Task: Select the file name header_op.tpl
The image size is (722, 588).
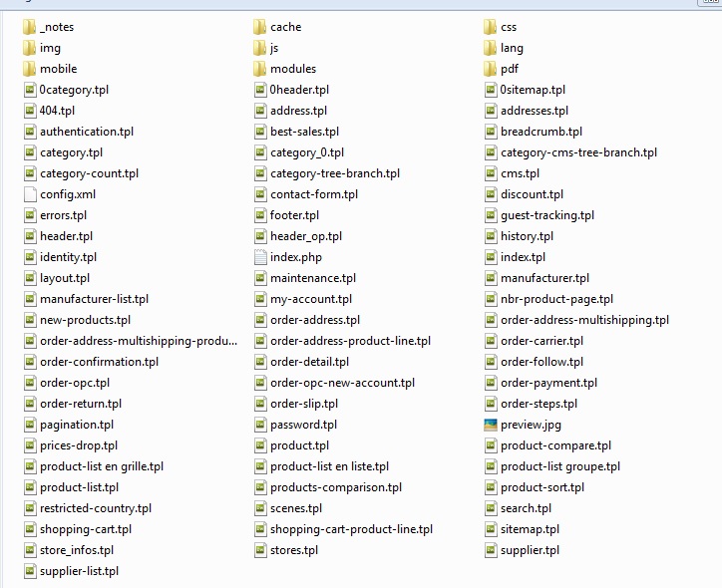Action: pyautogui.click(x=306, y=236)
